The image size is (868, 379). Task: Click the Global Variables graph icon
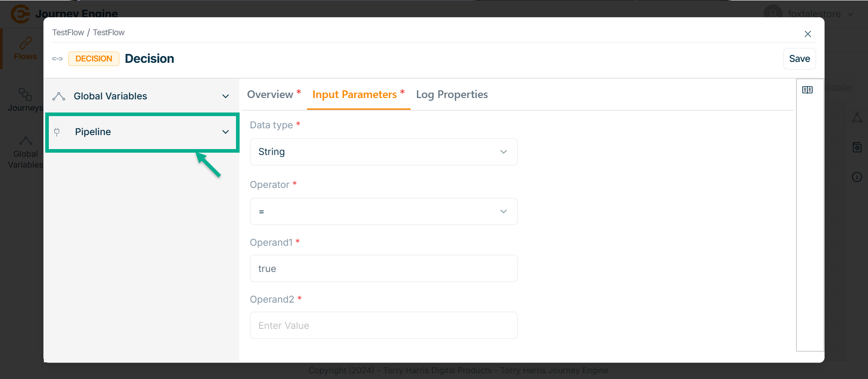pos(59,96)
